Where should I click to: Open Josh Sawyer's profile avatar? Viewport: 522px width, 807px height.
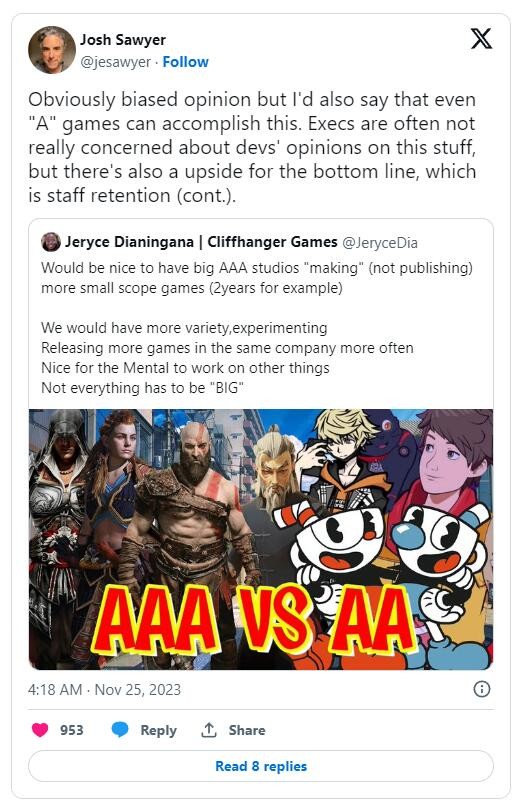(52, 50)
